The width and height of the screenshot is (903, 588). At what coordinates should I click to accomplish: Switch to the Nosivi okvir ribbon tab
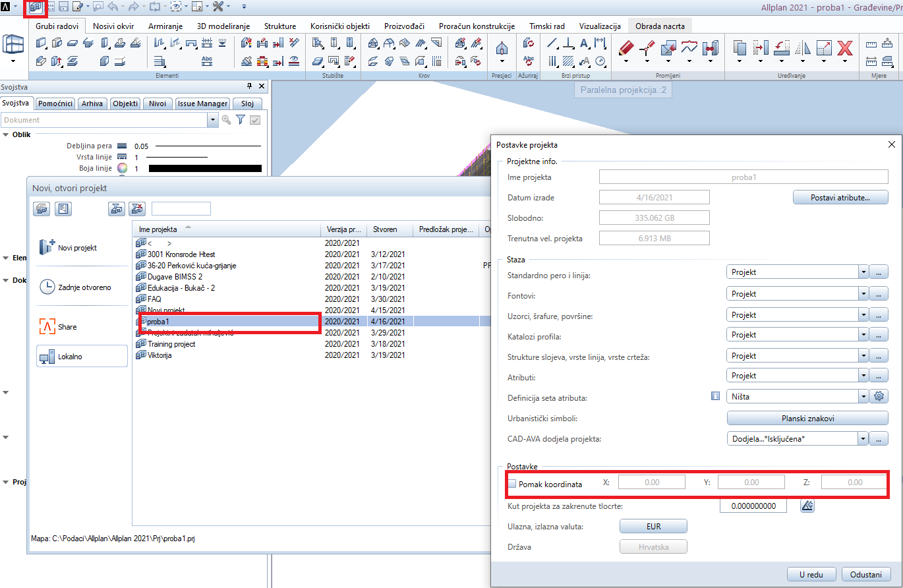click(114, 26)
